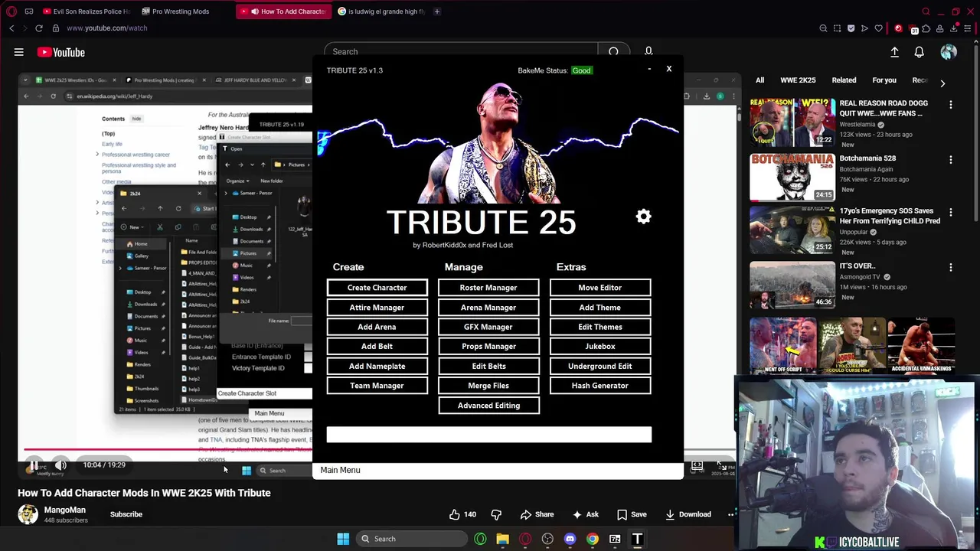Open Advanced Editing in Tribute
Viewport: 980px width, 551px height.
coord(488,406)
